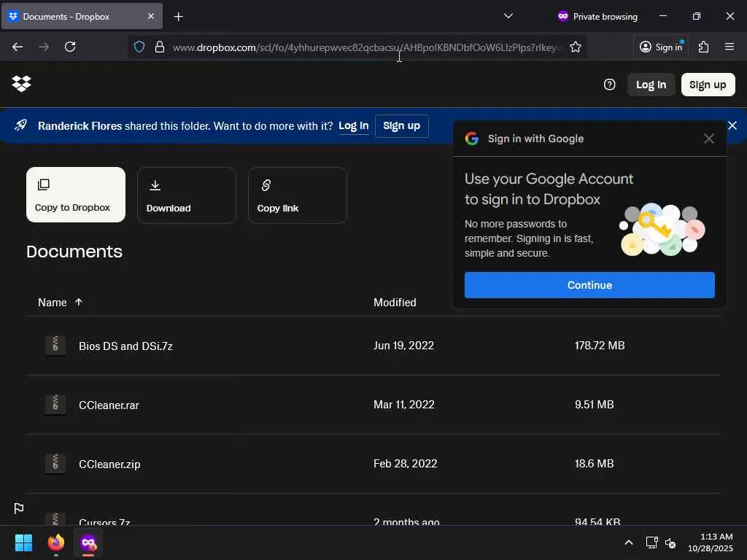Open the Firefox extensions icon
Viewport: 747px width, 560px height.
click(x=704, y=47)
